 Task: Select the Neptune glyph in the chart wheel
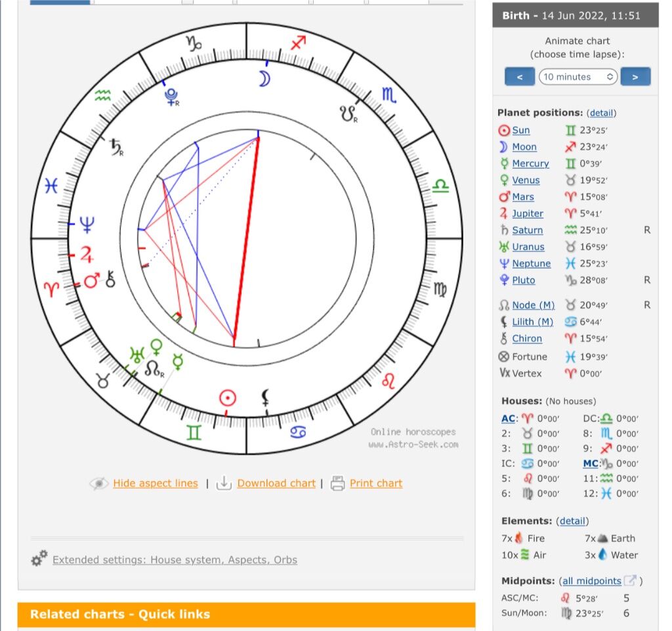pyautogui.click(x=87, y=224)
